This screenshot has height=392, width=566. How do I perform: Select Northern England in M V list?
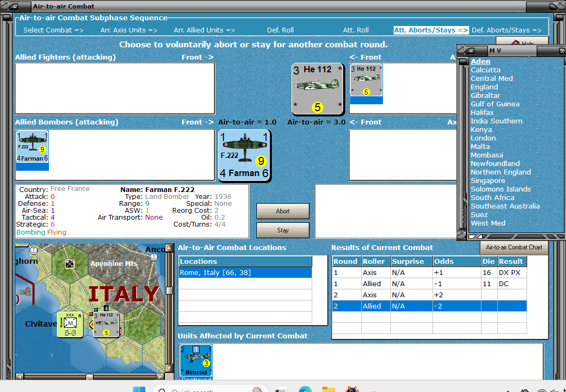pos(501,172)
